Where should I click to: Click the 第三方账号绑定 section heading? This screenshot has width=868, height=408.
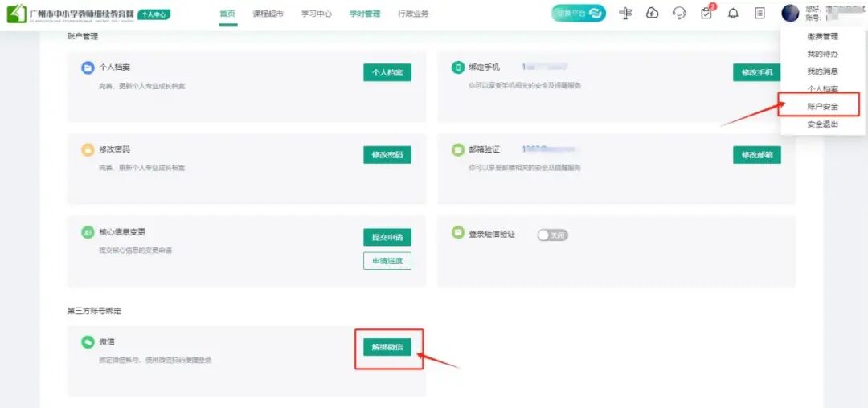(94, 312)
